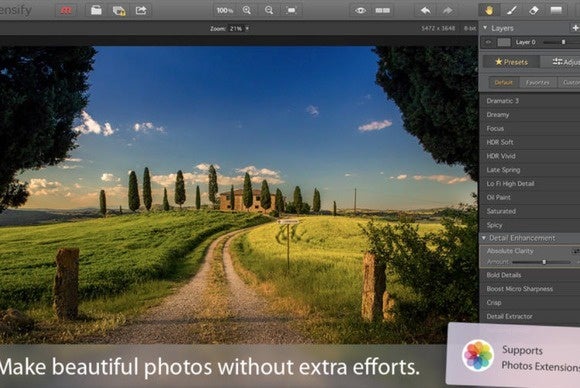Apply the Lo Fi High Detail preset
Screen dimensions: 580x388
coord(530,183)
